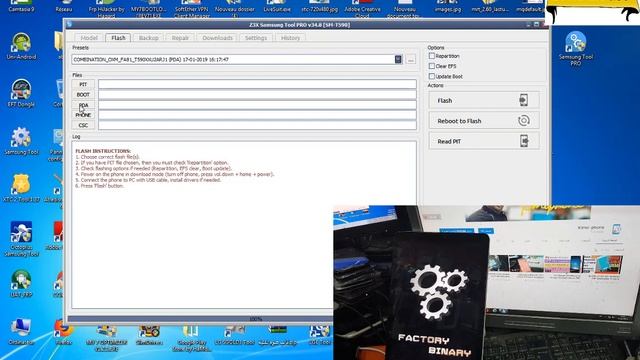Click the FLASH INSTRUCTIONS log heading
The width and height of the screenshot is (640, 360).
tap(103, 151)
